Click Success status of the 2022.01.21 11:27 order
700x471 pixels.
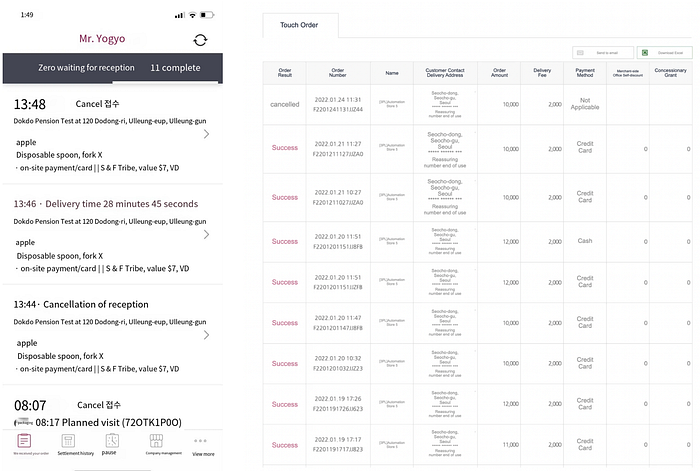285,148
